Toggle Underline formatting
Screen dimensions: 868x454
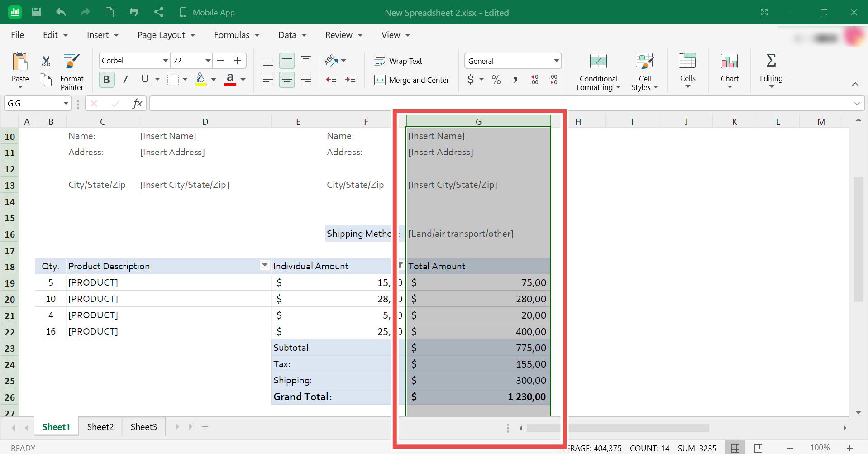pyautogui.click(x=145, y=80)
